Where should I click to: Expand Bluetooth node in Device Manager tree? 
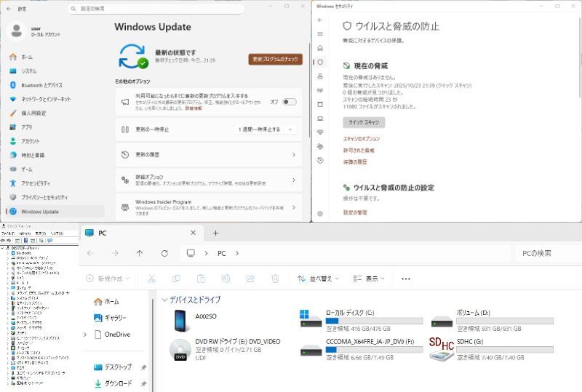(8, 253)
